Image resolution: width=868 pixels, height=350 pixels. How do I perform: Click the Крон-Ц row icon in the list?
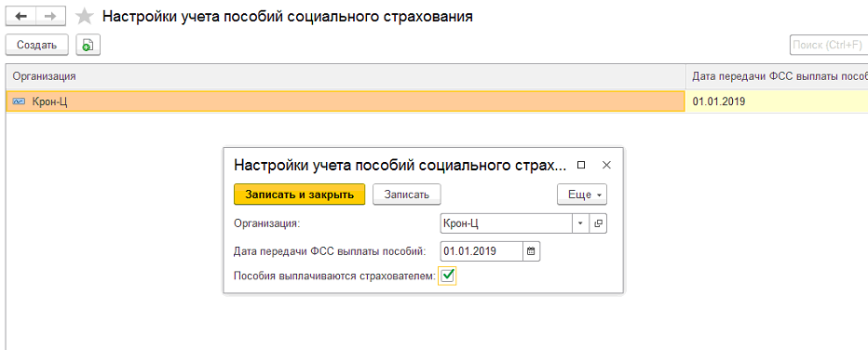19,101
